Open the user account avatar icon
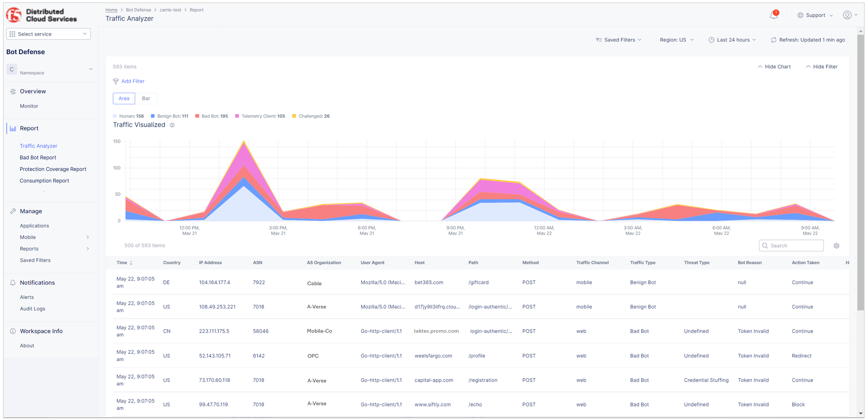 [847, 15]
